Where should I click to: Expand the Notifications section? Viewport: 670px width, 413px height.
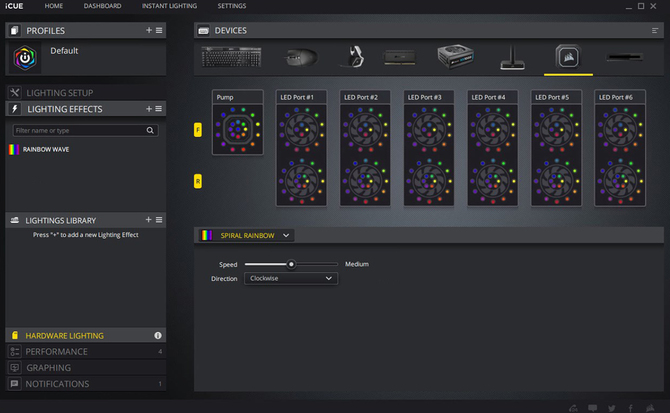[86, 384]
